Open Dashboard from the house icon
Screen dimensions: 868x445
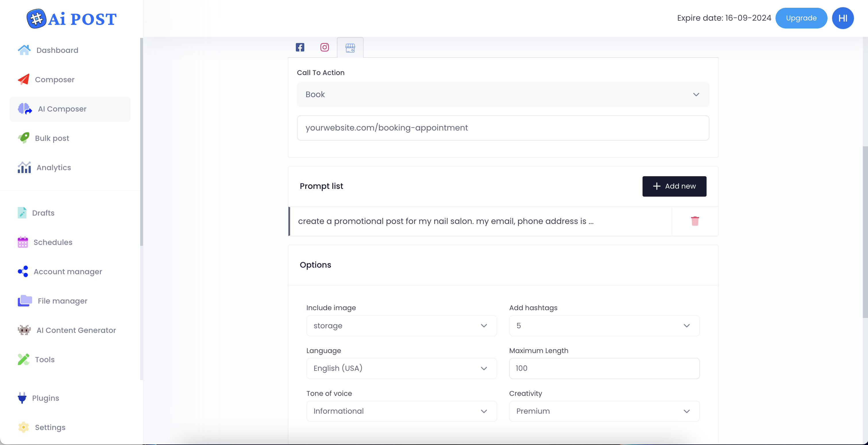tap(24, 50)
